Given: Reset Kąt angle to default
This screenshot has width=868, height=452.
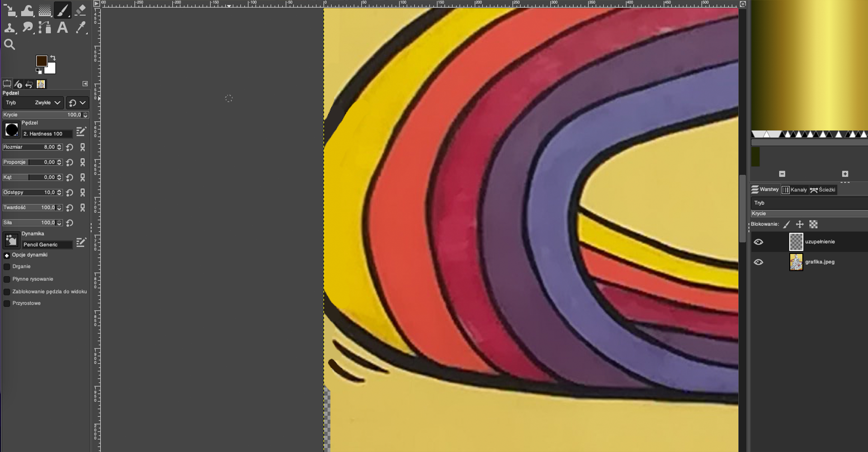Looking at the screenshot, I should 70,178.
